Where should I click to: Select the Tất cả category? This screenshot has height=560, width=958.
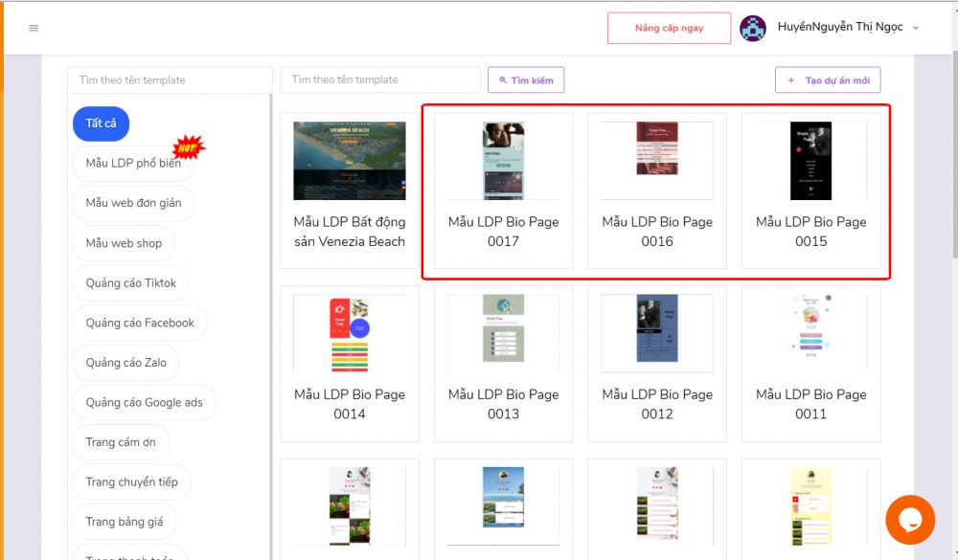point(101,123)
